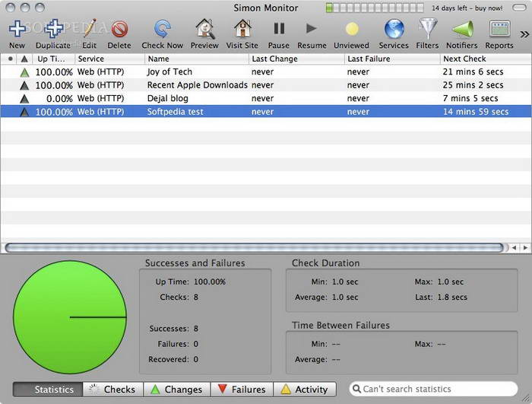
Task: Click the Edit pencil icon
Action: click(89, 29)
